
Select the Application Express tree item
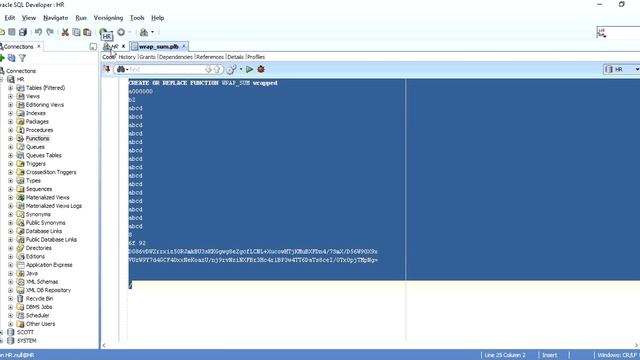tap(49, 265)
